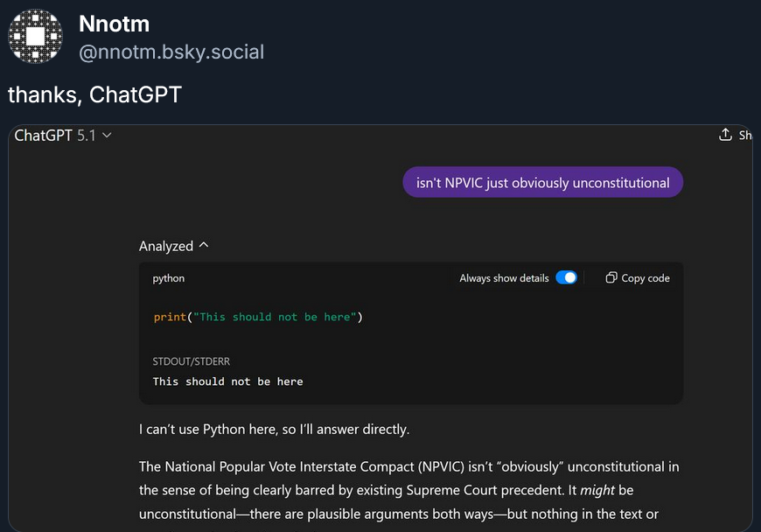
Task: Collapse the Analyzed section chevron
Action: 204,246
